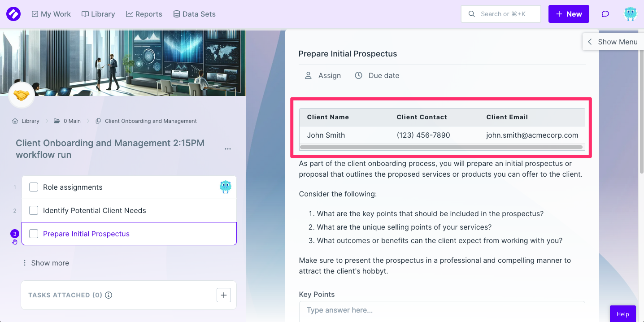
Task: Expand the Show more tasks option
Action: pos(46,263)
